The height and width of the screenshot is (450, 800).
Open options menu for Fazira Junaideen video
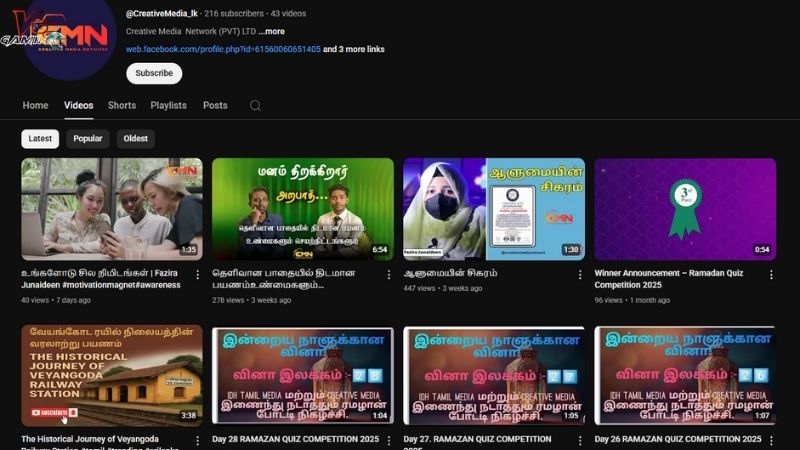(197, 275)
